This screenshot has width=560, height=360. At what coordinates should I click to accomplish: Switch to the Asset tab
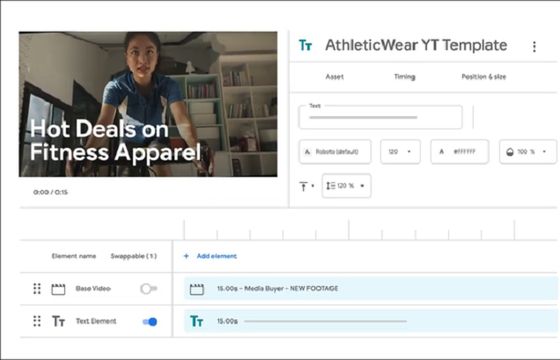335,76
